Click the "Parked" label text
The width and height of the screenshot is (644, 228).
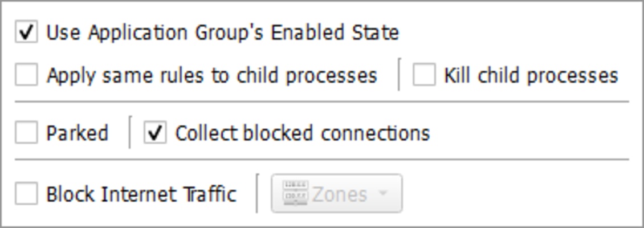click(x=77, y=134)
